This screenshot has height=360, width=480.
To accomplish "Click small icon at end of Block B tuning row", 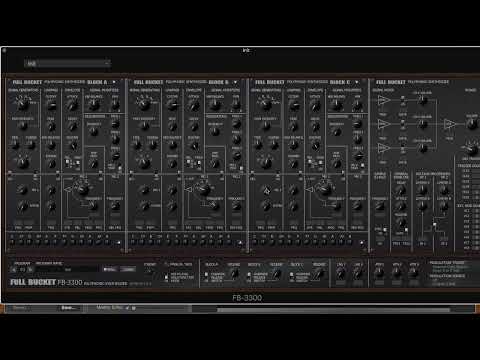I will coord(240,243).
